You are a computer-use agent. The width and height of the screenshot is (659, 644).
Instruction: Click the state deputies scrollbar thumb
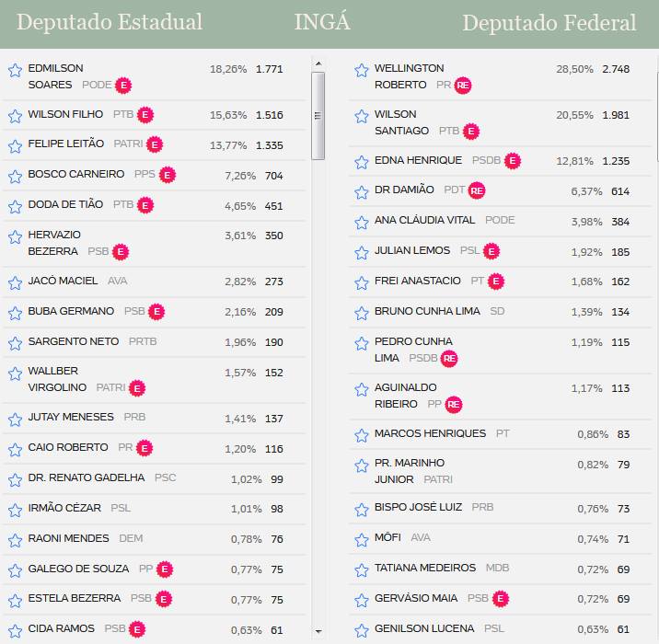point(318,116)
